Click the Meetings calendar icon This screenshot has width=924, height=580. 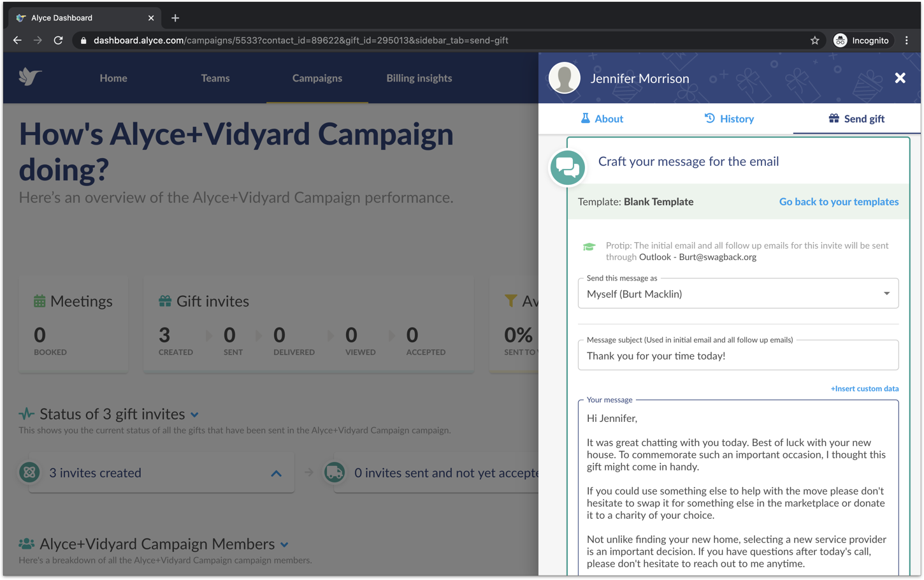point(40,301)
